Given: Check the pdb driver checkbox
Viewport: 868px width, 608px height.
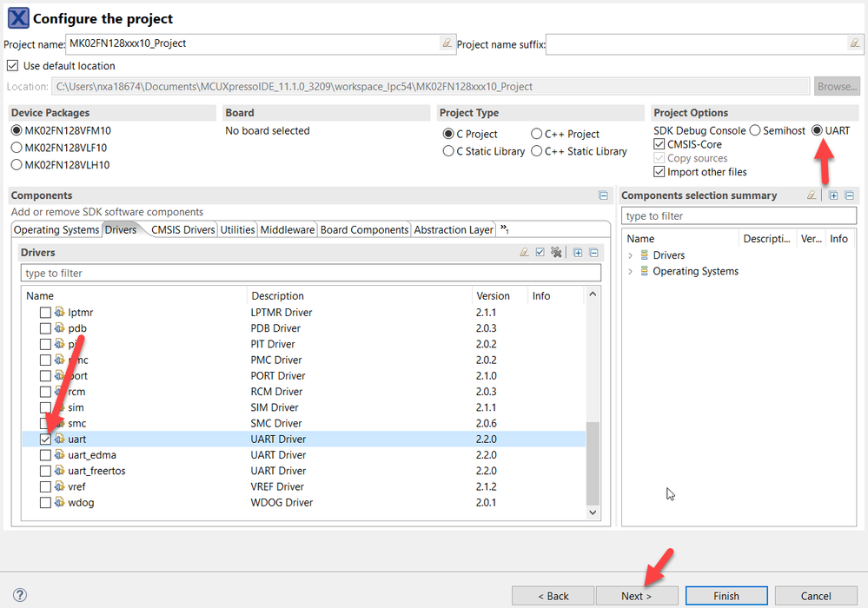Looking at the screenshot, I should click(45, 328).
